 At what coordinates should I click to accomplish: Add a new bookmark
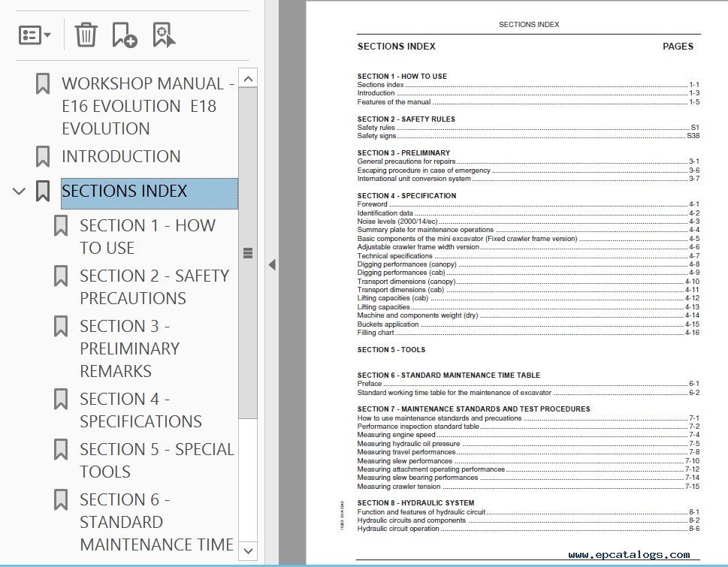coord(125,35)
